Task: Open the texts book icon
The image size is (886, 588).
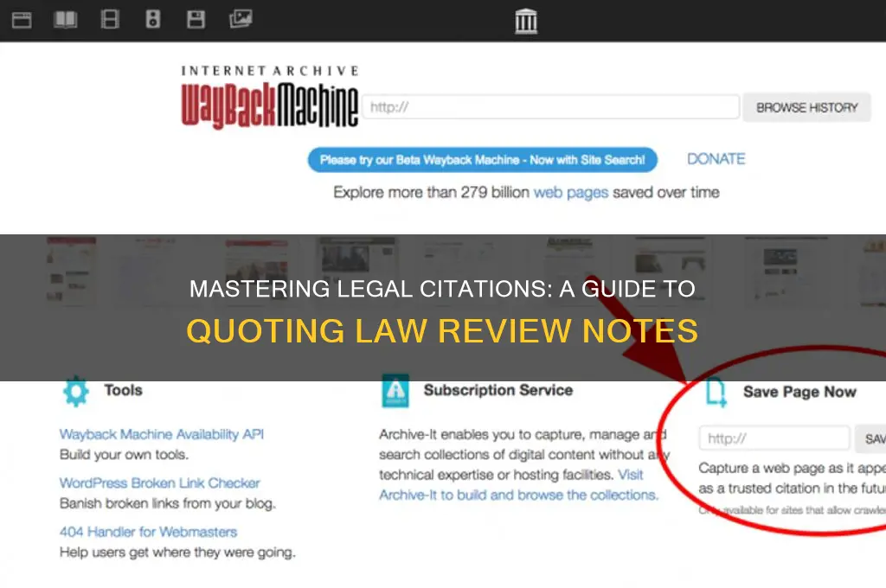Action: 66,20
